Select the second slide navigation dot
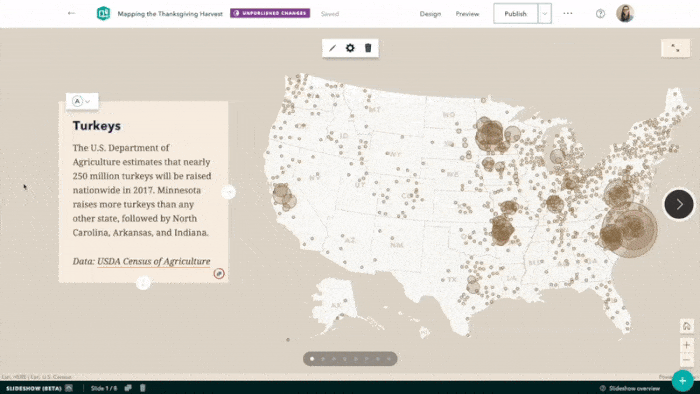The height and width of the screenshot is (394, 700). click(x=323, y=359)
